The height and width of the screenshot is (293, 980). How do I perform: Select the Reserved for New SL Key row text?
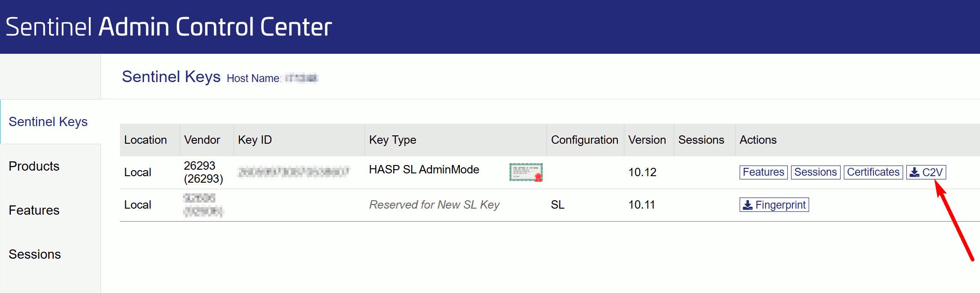[x=434, y=205]
